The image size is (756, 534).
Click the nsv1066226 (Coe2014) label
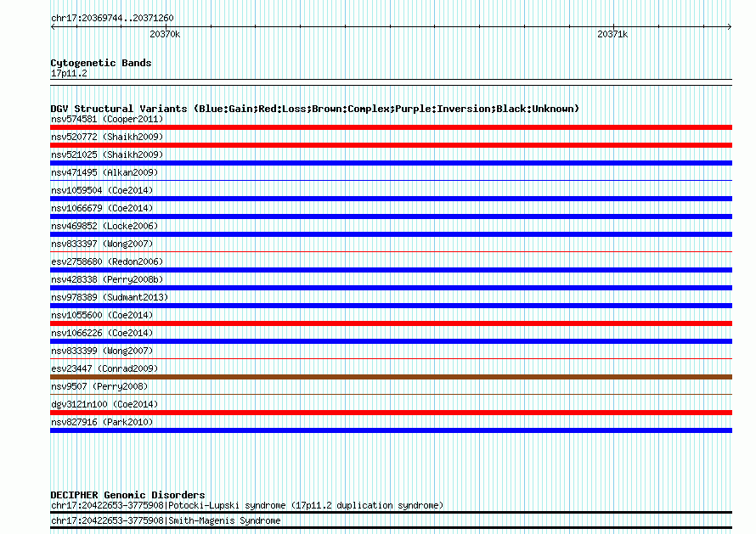click(x=102, y=333)
